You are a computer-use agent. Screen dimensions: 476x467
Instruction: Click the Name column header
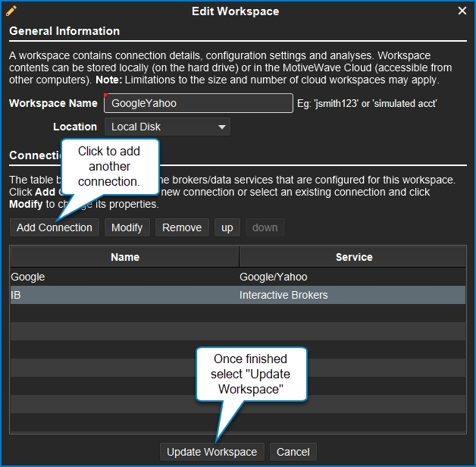point(125,257)
